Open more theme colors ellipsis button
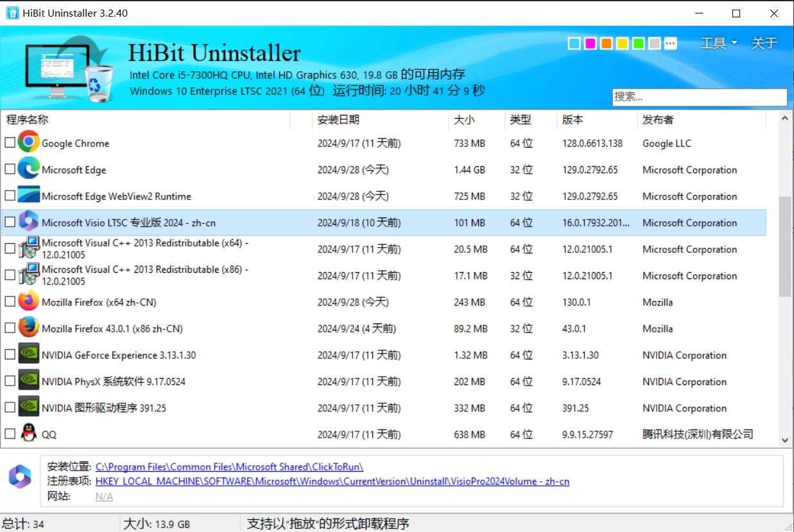Screen dimensions: 794x532 click(x=671, y=43)
